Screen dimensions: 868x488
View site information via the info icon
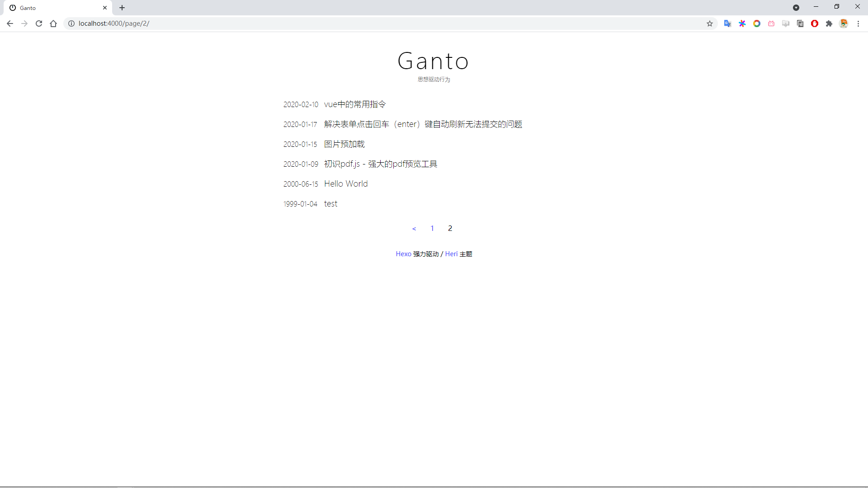tap(71, 23)
